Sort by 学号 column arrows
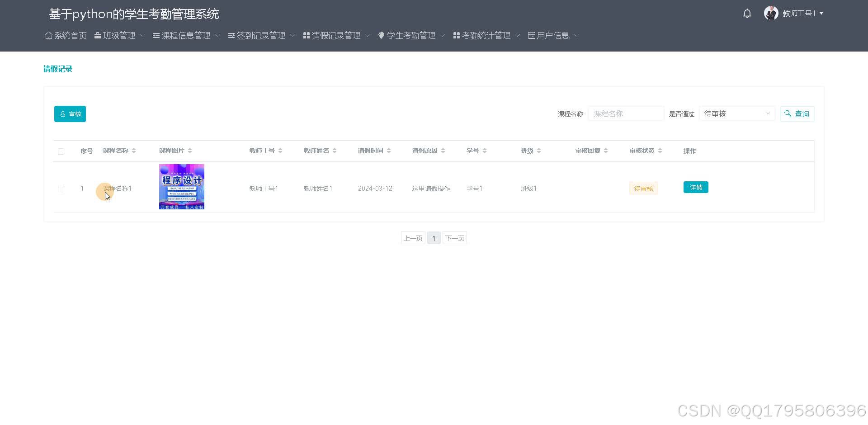Screen dimensions: 868x425 pyautogui.click(x=485, y=151)
